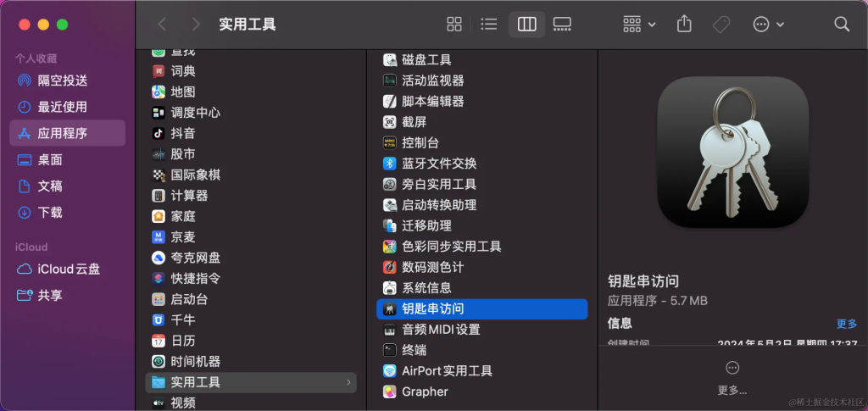Click the 抖音 app entry
The height and width of the screenshot is (411, 868).
pos(182,133)
